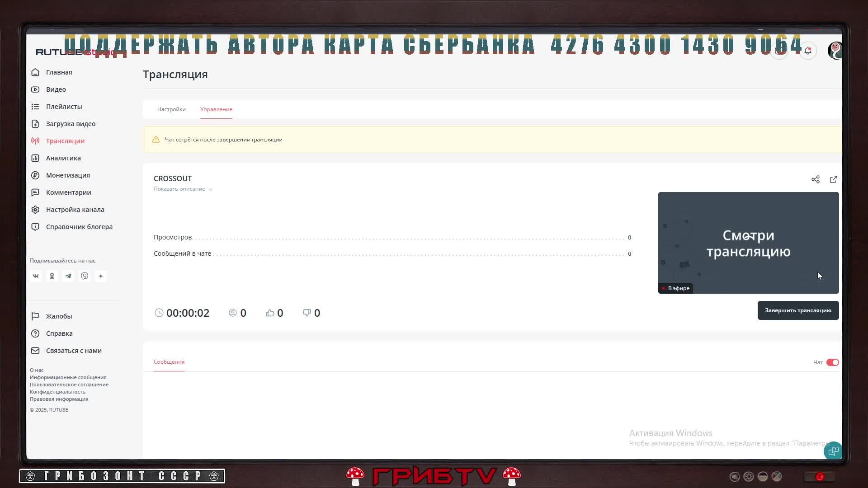Viewport: 868px width, 488px height.
Task: Select the Управление tab
Action: click(x=216, y=109)
